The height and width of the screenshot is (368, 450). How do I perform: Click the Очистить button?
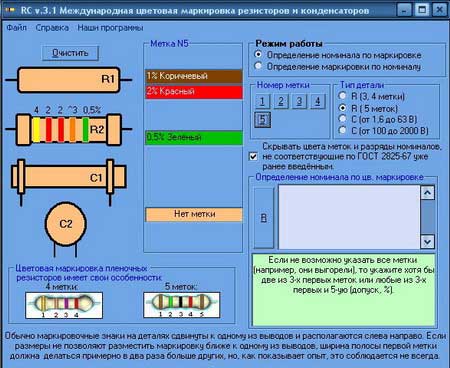click(70, 53)
